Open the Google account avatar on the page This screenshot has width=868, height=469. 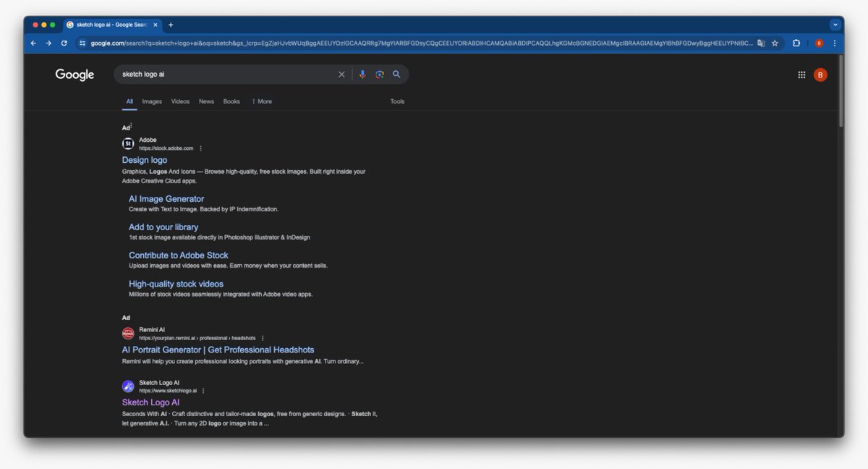(x=820, y=75)
